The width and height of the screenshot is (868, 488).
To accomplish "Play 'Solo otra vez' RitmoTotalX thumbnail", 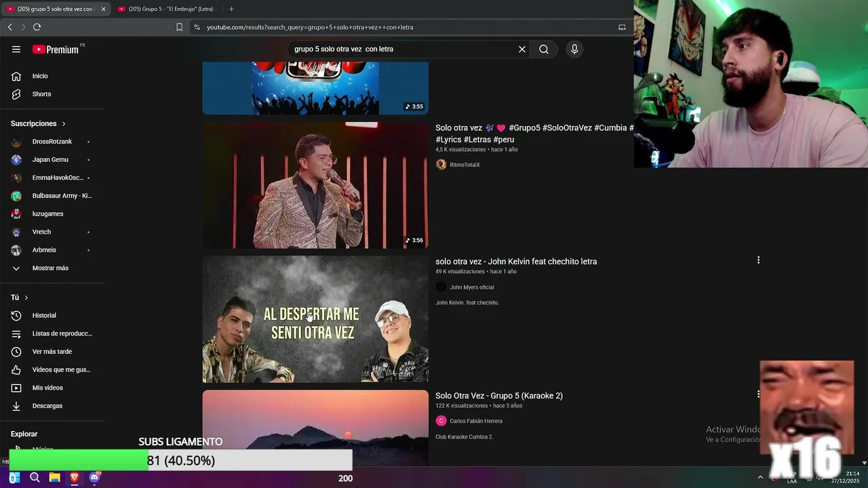I will [315, 185].
